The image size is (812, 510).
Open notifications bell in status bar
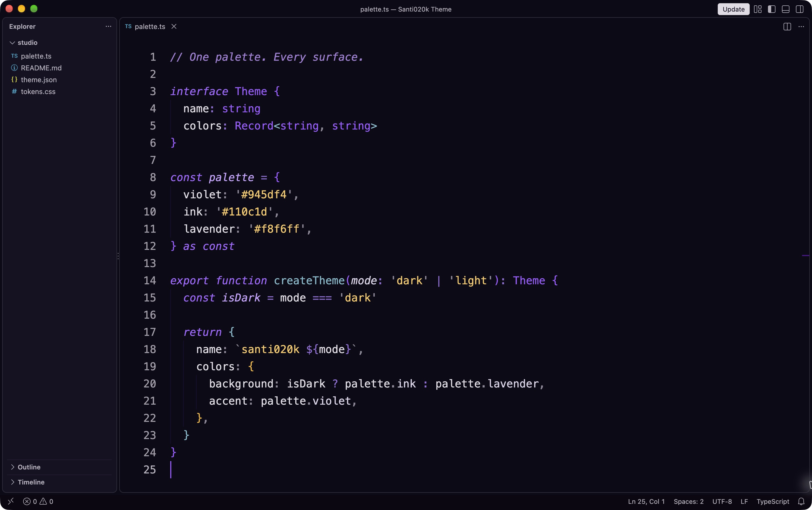801,502
